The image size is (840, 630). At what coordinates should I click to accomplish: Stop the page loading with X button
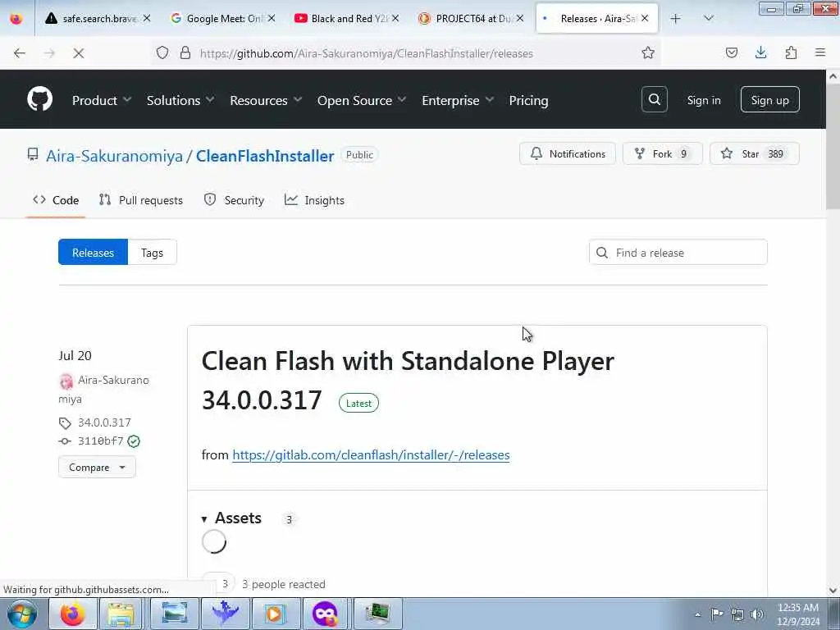[78, 53]
